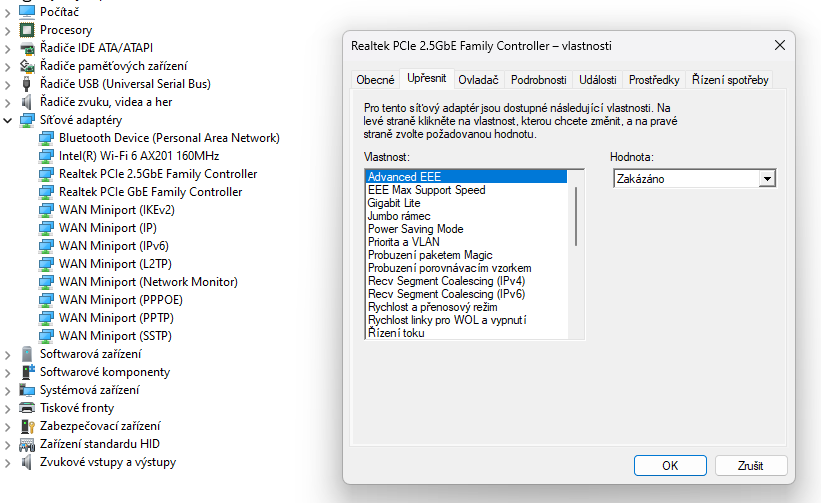Click the sound controllers (Řadiče zvuku) icon
The image size is (821, 503).
27,102
